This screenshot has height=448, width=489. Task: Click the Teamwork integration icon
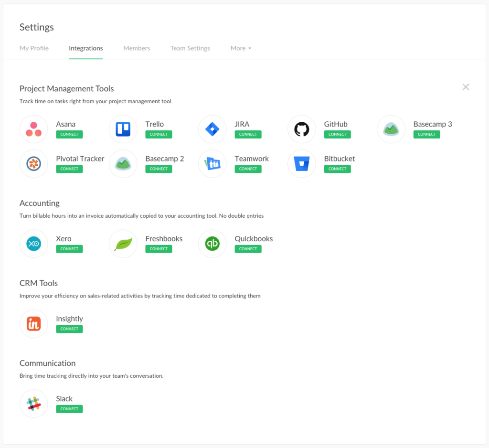[x=212, y=164]
